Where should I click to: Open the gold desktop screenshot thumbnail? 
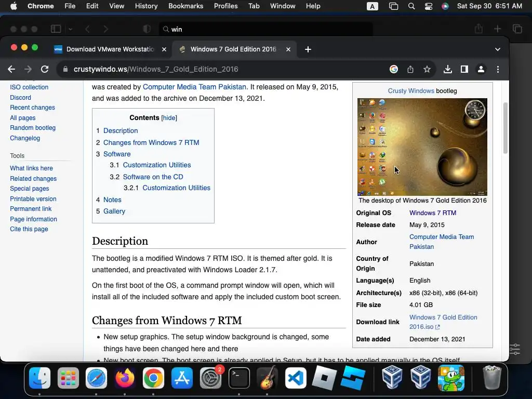click(x=422, y=147)
